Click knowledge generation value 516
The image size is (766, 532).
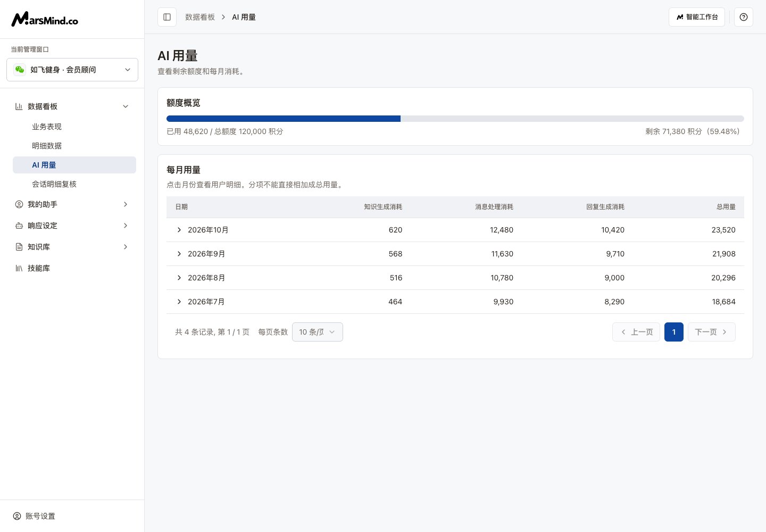point(396,278)
